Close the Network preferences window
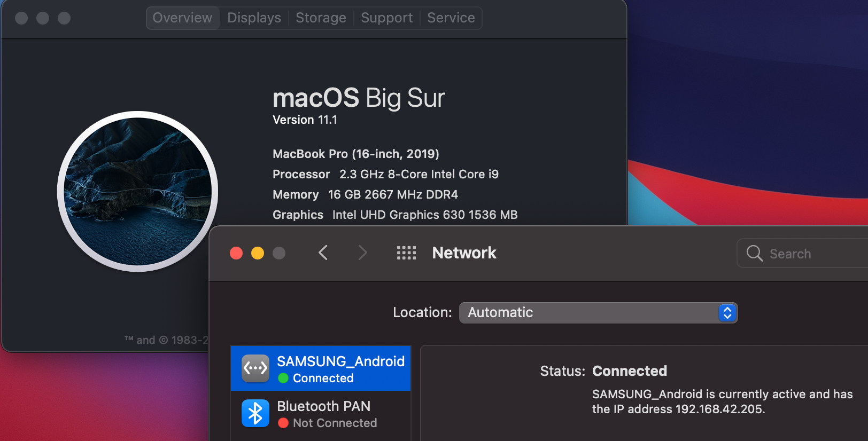This screenshot has width=868, height=441. pos(236,253)
